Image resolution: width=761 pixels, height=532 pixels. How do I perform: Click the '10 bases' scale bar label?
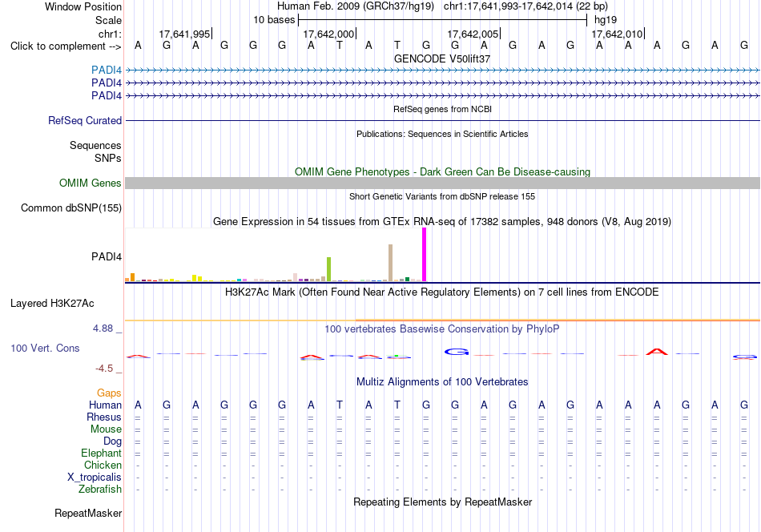pyautogui.click(x=274, y=20)
